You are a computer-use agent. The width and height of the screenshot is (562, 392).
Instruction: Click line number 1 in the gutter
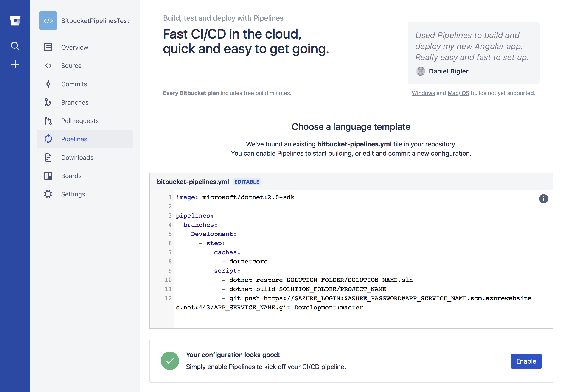coord(170,197)
